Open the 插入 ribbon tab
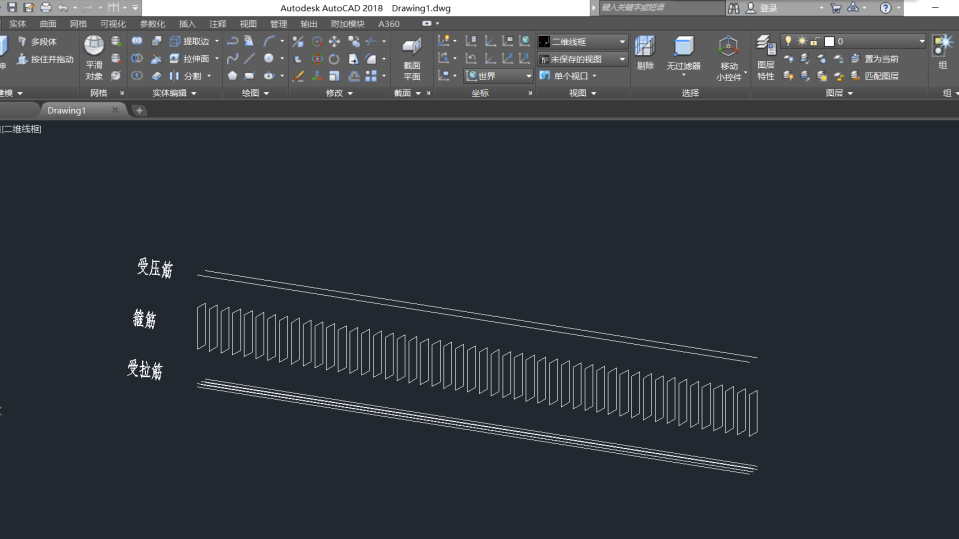The width and height of the screenshot is (959, 539). [x=187, y=23]
